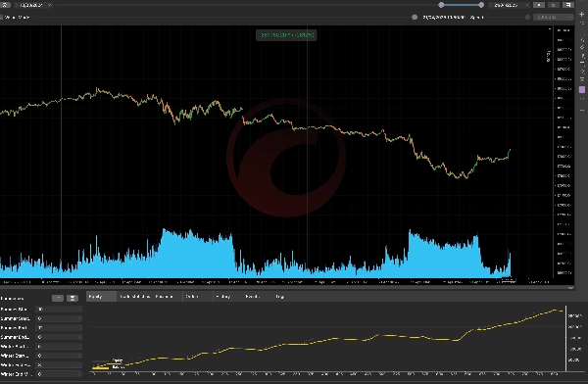This screenshot has width=588, height=384.
Task: Open the backtest end date field
Action: [x=510, y=5]
